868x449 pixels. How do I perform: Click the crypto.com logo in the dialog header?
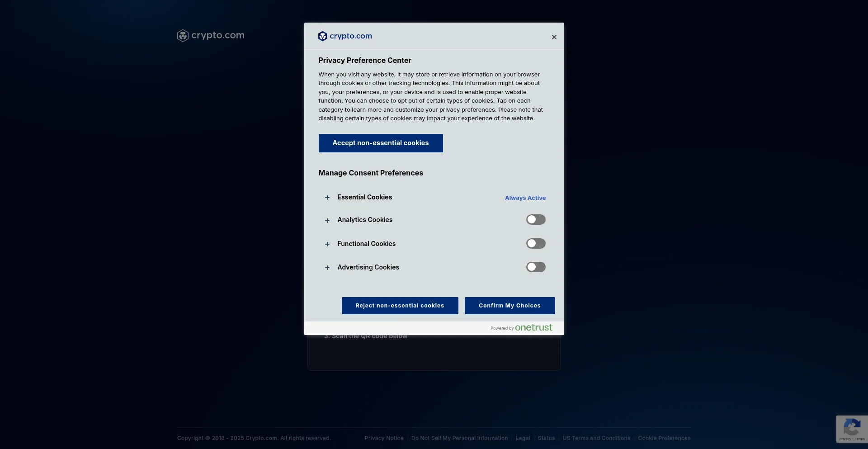[x=345, y=36]
